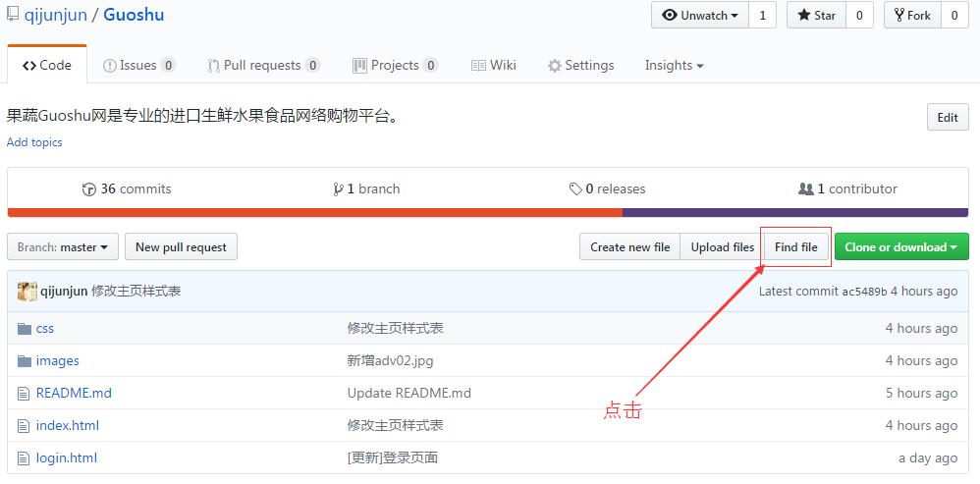Viewport: 980px width, 484px height.
Task: Switch to the Issues tab
Action: [x=138, y=65]
